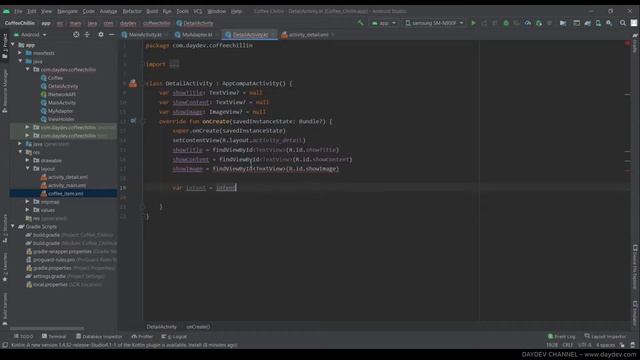Expand the folded import block
This screenshot has height=360, width=640.
click(x=174, y=64)
